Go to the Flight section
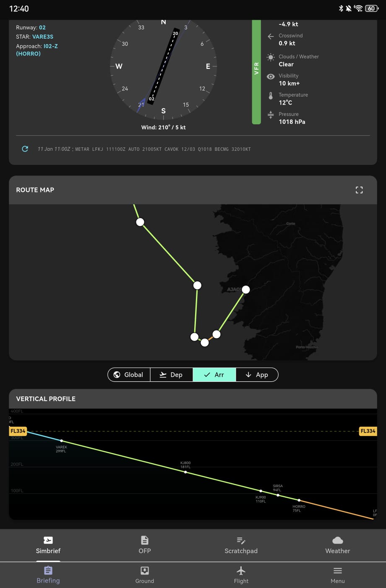The height and width of the screenshot is (588, 386). pyautogui.click(x=241, y=575)
